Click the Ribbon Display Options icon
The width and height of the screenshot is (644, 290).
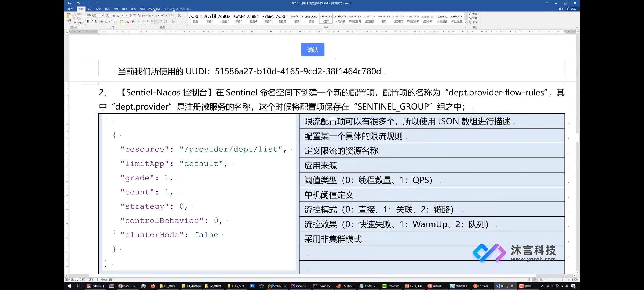(x=547, y=3)
